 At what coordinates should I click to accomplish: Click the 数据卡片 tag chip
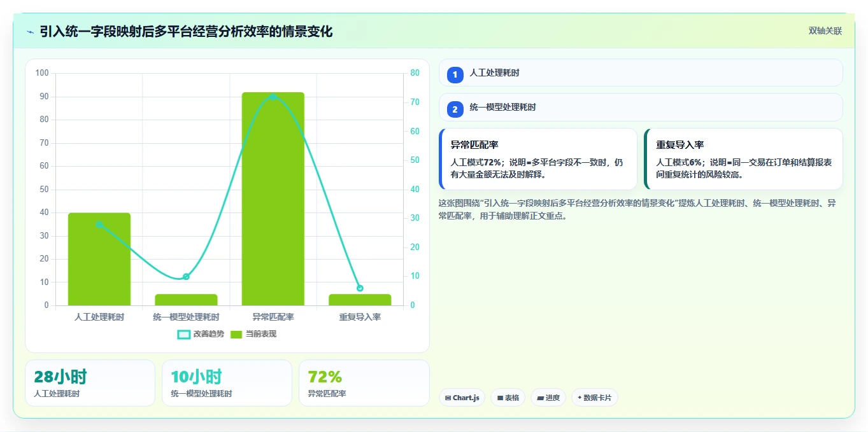tap(595, 398)
